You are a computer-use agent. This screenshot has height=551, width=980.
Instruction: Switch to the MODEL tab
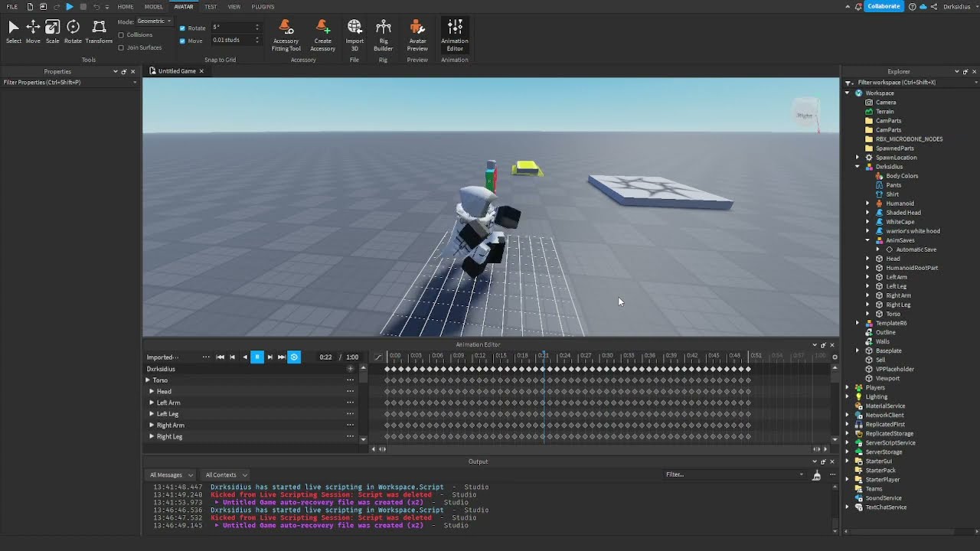[154, 6]
